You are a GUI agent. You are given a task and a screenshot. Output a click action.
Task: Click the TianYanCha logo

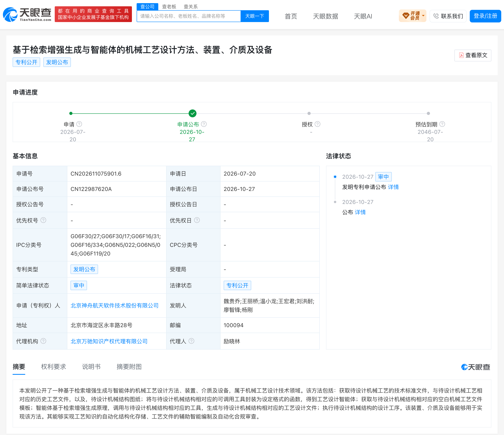[x=27, y=15]
